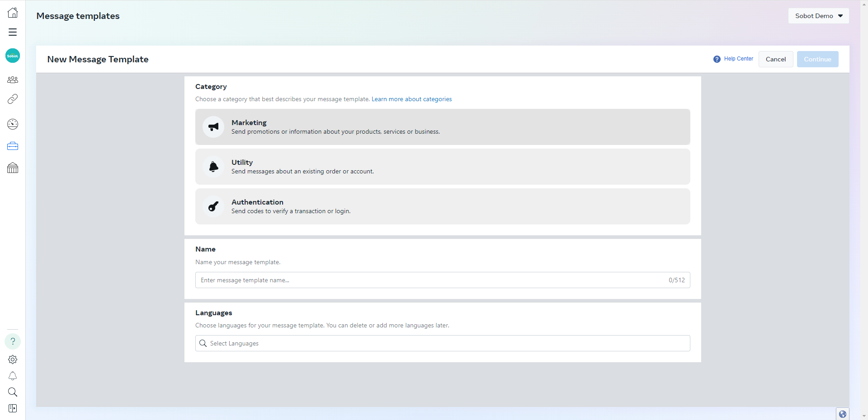This screenshot has height=420, width=868.
Task: Click the 0/512 character counter
Action: [x=677, y=280]
